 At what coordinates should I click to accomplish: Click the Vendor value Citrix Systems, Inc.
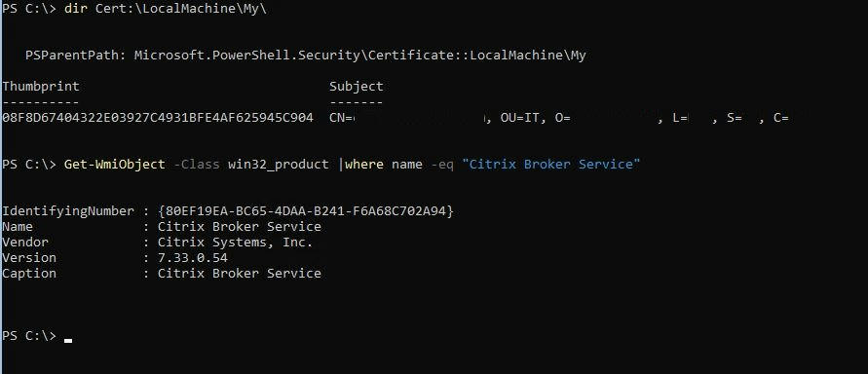(x=236, y=243)
